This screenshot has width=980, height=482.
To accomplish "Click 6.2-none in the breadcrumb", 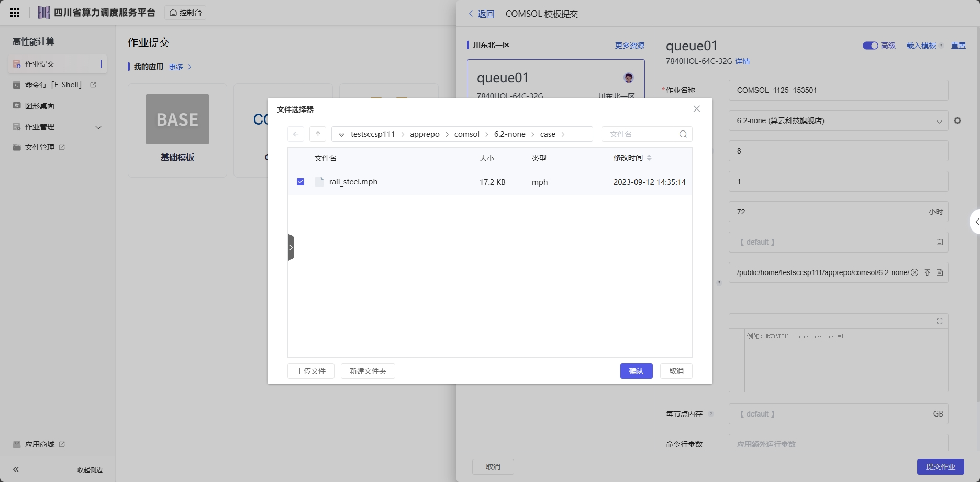I will tap(510, 134).
